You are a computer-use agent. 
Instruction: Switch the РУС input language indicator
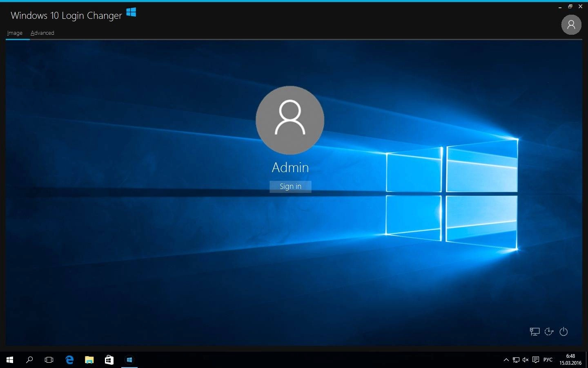pos(548,360)
